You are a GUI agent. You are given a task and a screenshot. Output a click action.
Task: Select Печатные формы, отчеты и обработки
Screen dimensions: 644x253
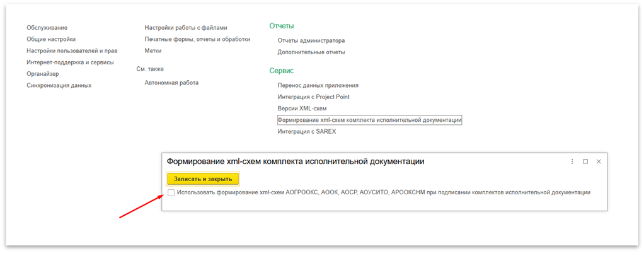tap(197, 39)
